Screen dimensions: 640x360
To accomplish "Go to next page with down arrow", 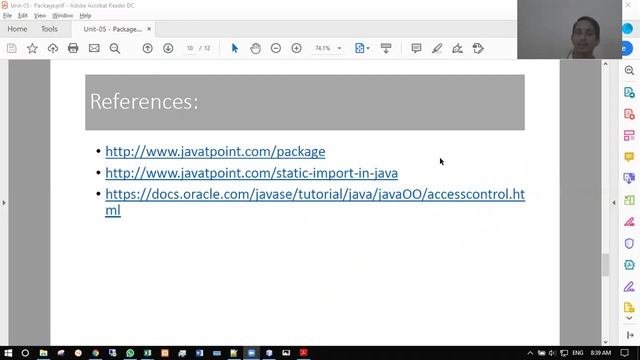I will click(x=168, y=48).
